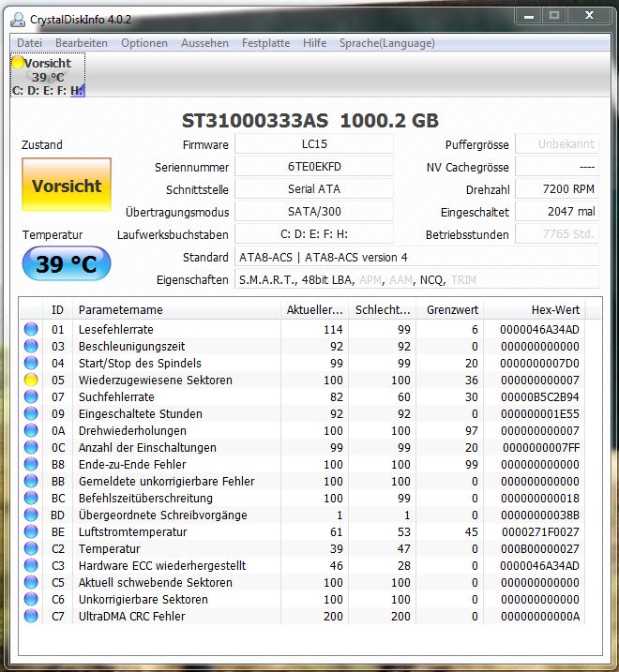
Task: Click the status icon for Lesefehlerrate
Action: coord(31,329)
